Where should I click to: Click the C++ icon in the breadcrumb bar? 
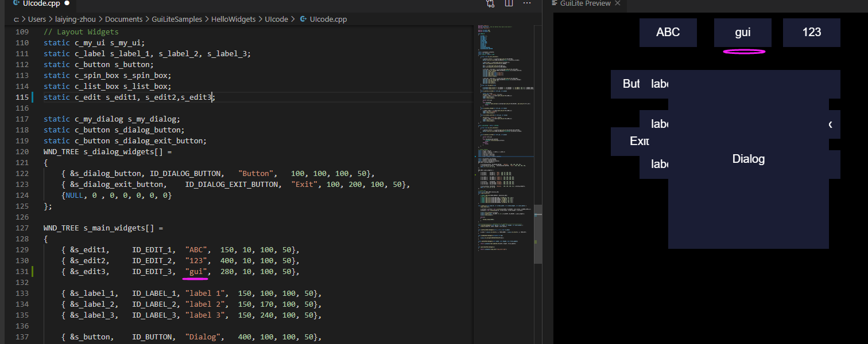[303, 19]
